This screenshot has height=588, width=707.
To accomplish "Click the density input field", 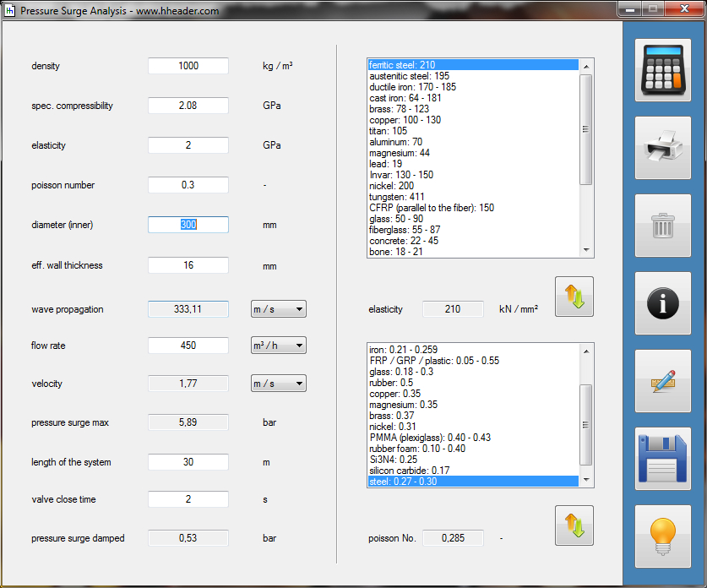I will pos(188,66).
